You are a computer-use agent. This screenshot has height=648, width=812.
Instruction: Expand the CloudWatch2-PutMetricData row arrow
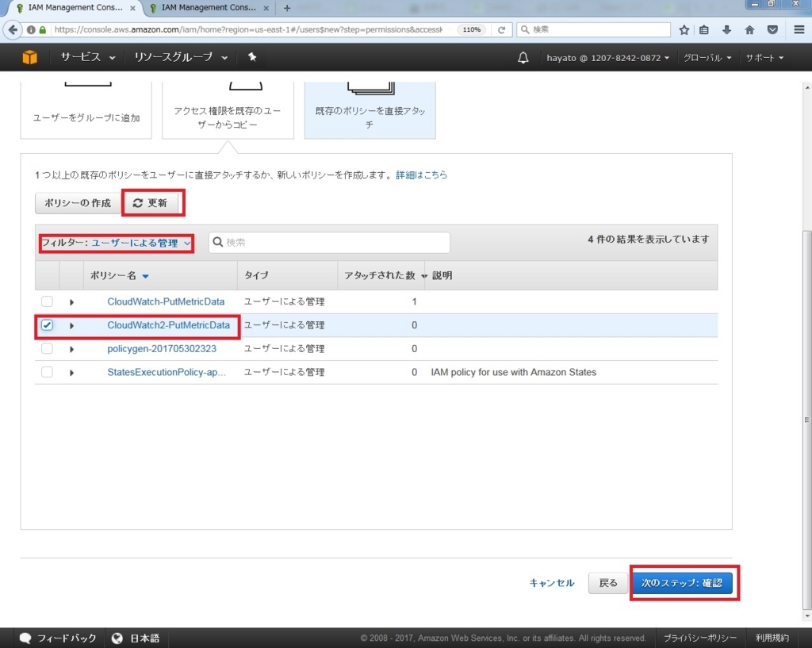click(x=71, y=325)
